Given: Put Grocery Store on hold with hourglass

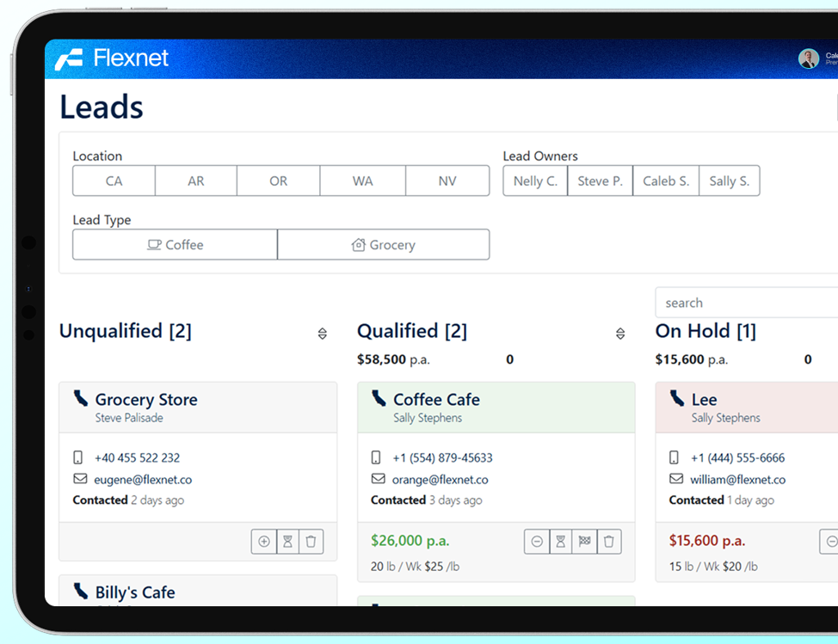Looking at the screenshot, I should click(x=287, y=542).
